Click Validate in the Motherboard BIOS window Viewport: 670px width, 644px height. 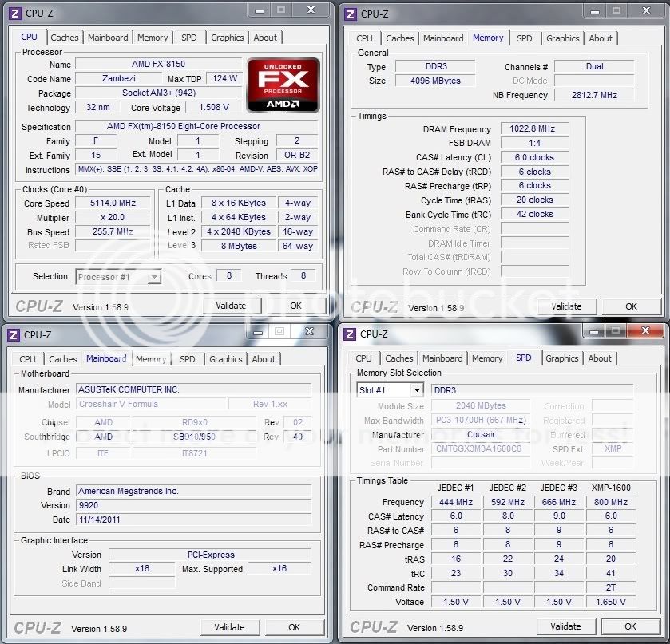[x=230, y=627]
